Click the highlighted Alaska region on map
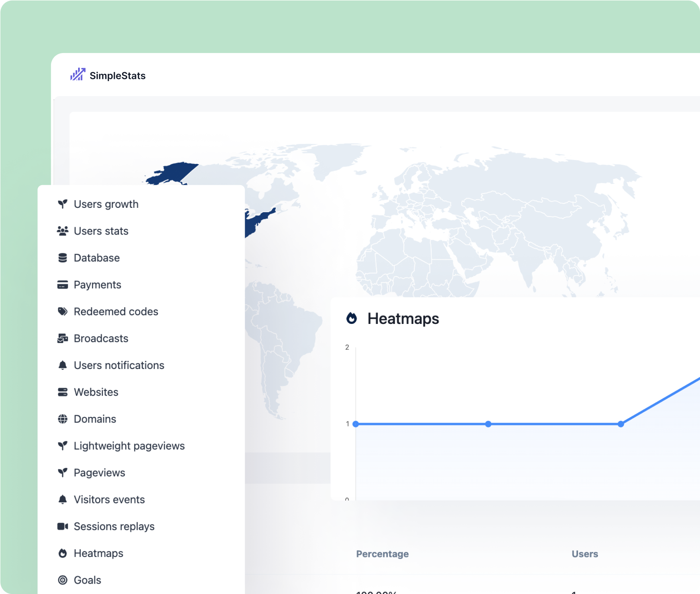Screen dimensions: 700x594 172,174
